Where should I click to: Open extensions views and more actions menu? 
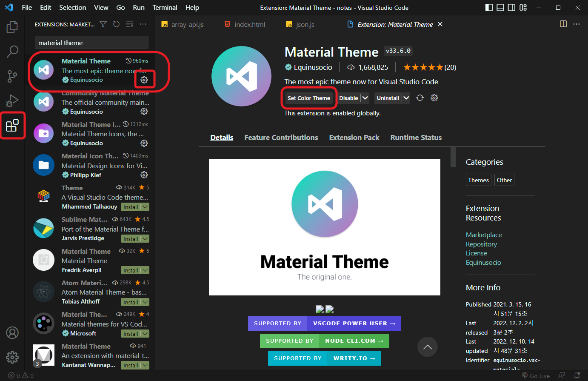coord(143,24)
